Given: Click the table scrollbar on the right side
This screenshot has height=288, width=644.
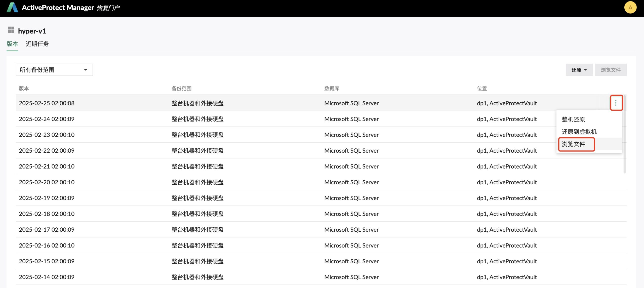Looking at the screenshot, I should point(625,134).
